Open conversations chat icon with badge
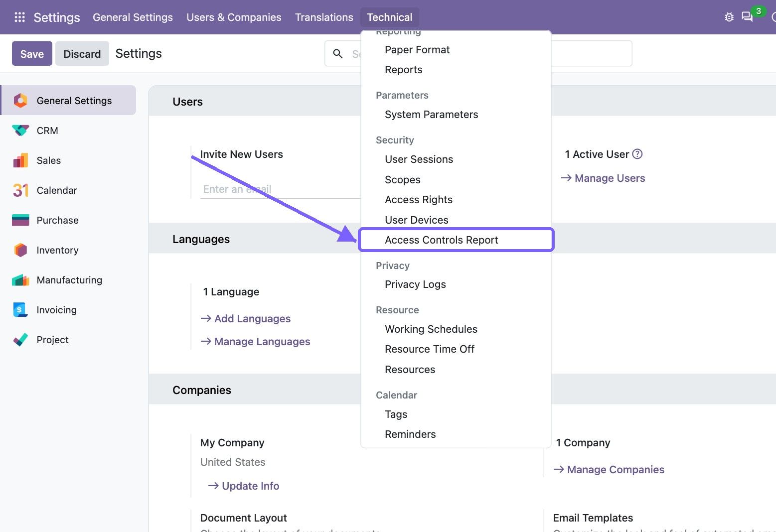This screenshot has height=532, width=776. pos(747,17)
